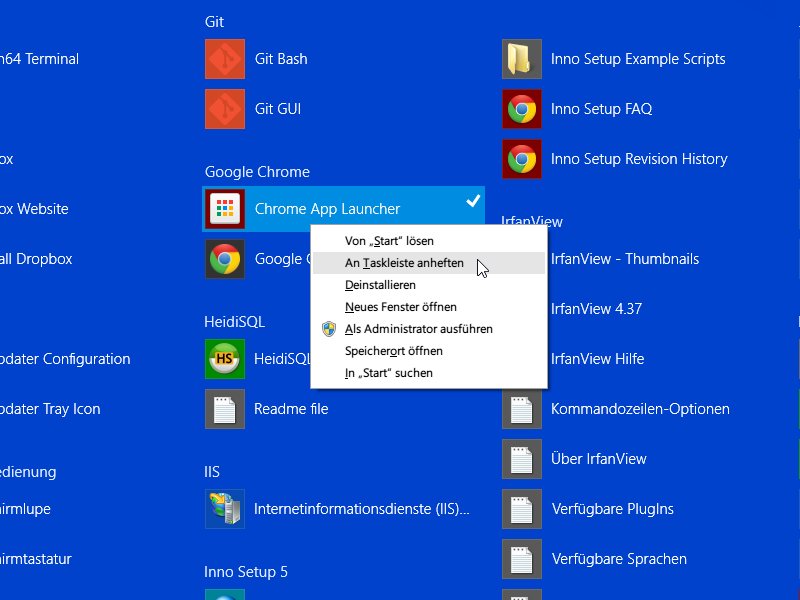Choose 'Speicherort öffnen' in context menu
This screenshot has height=600, width=800.
pyautogui.click(x=429, y=351)
